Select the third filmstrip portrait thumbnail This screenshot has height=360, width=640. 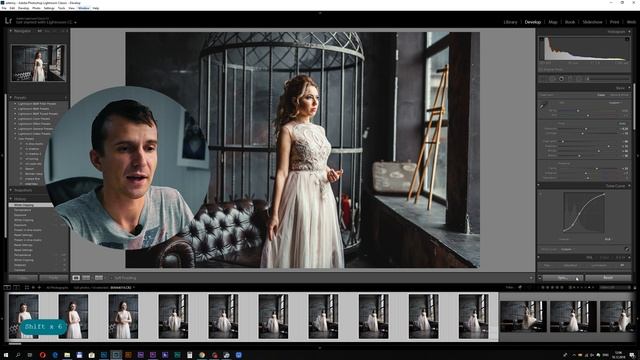point(123,316)
